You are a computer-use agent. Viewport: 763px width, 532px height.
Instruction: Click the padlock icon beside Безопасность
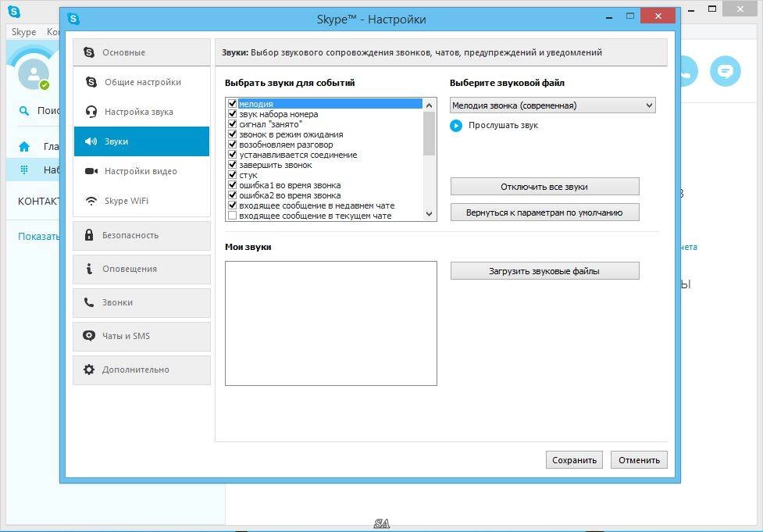[x=89, y=235]
